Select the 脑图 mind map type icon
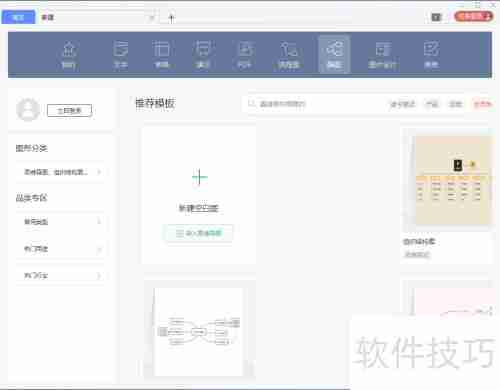Image resolution: width=500 pixels, height=390 pixels. (x=334, y=54)
